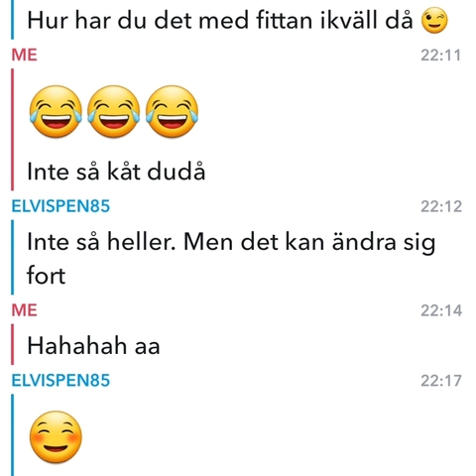
Task: Select the "Hahahah aa" message
Action: click(93, 346)
